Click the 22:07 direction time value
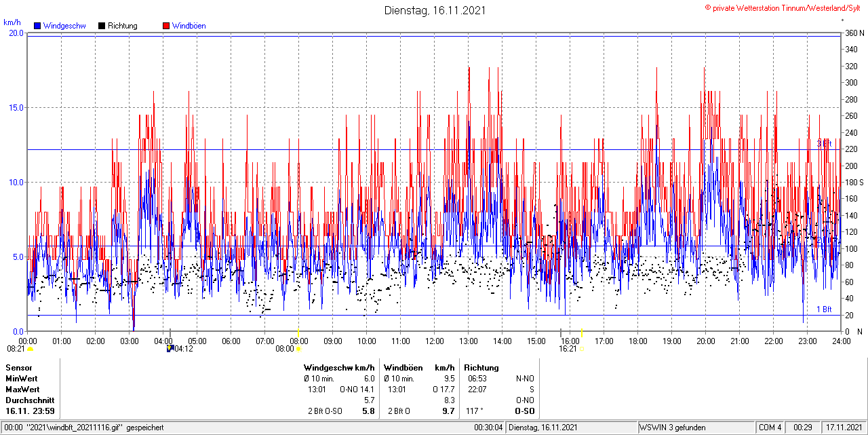This screenshot has height=435, width=868. [477, 390]
